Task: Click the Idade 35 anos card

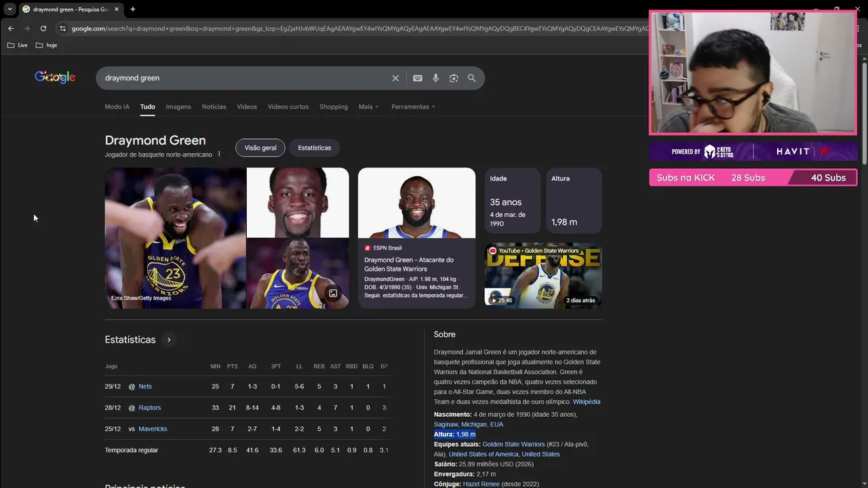Action: point(513,201)
